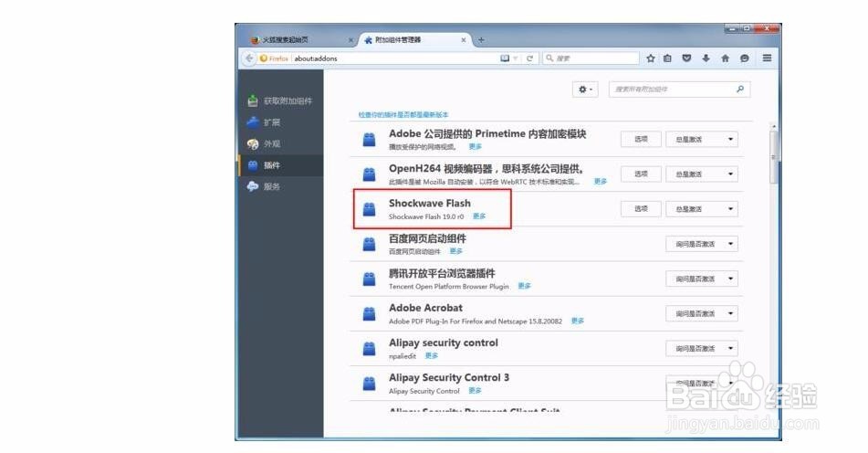
Task: Click 更多 link under Adobe Primetime
Action: click(476, 147)
